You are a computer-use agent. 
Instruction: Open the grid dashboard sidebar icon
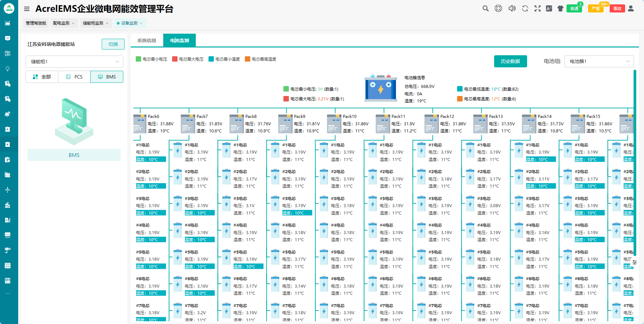coord(7,53)
